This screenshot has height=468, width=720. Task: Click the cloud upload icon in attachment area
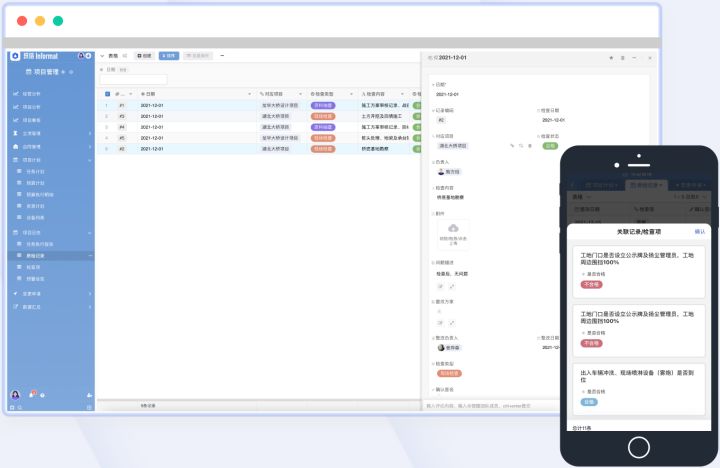pos(452,229)
